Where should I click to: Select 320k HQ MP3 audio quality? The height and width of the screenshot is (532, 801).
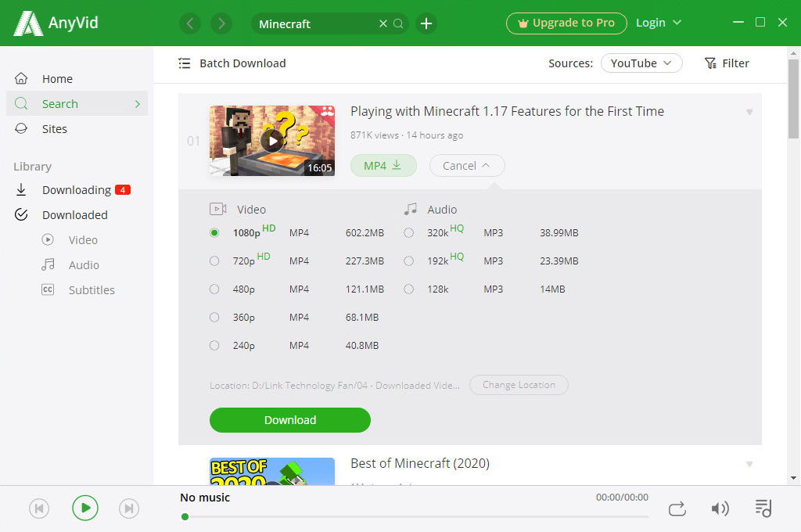tap(408, 233)
